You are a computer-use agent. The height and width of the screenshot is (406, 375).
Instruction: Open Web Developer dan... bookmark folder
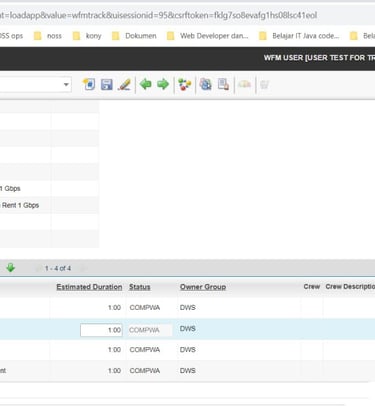point(207,36)
